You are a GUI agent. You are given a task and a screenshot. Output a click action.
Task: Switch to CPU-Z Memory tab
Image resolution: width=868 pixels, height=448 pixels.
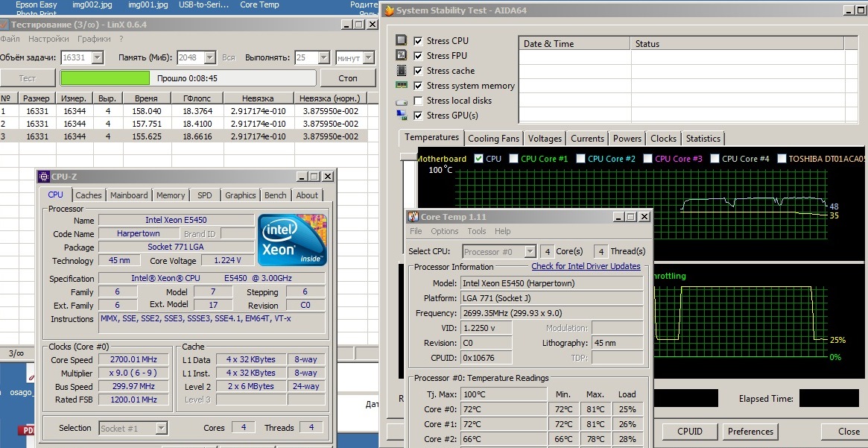coord(171,195)
